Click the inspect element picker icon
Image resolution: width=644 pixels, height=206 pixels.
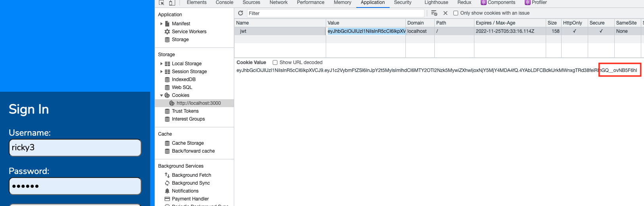coord(162,2)
